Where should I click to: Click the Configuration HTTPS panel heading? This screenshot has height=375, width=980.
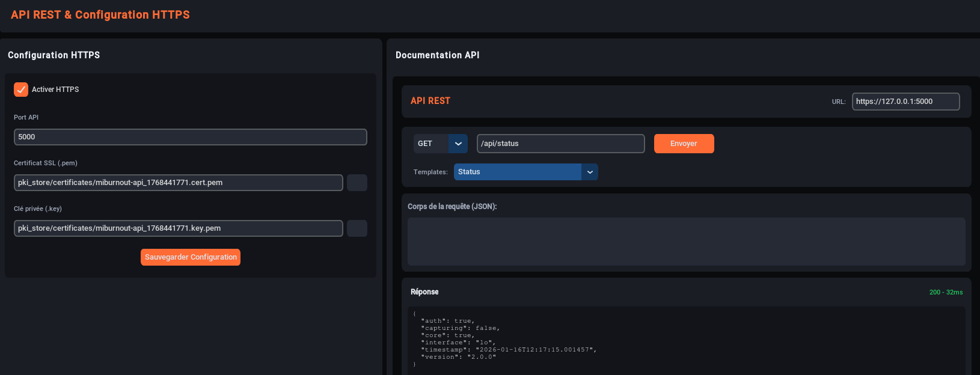[54, 55]
